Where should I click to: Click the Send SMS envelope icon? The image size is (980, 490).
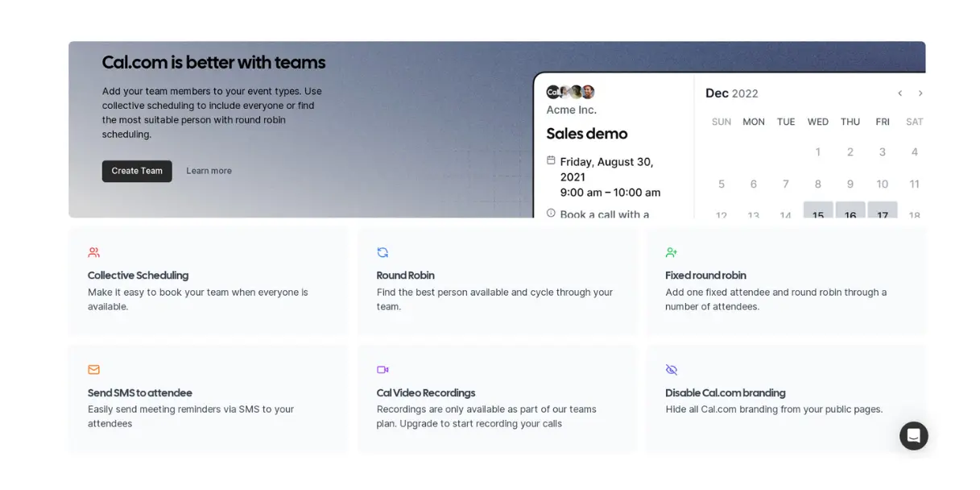tap(94, 370)
